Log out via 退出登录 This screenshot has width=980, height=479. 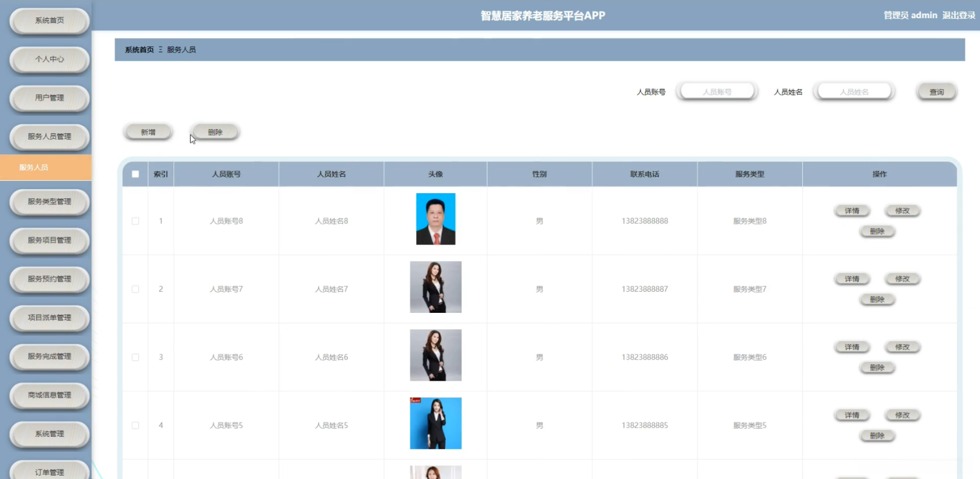pos(958,15)
